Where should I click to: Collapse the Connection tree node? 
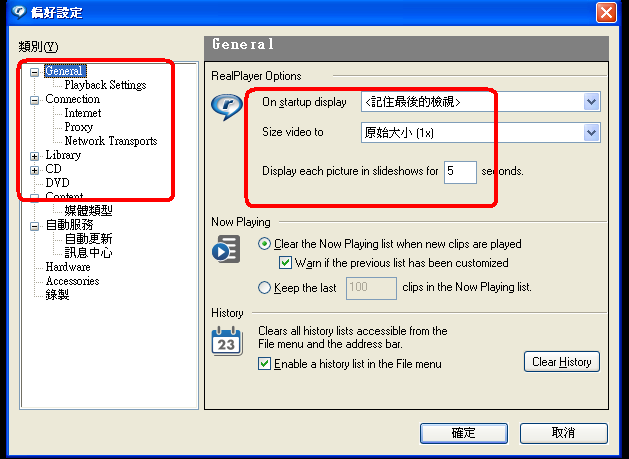tap(34, 100)
